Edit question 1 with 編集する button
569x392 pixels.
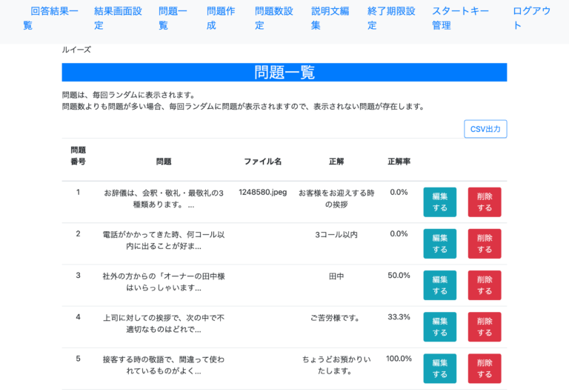click(440, 202)
